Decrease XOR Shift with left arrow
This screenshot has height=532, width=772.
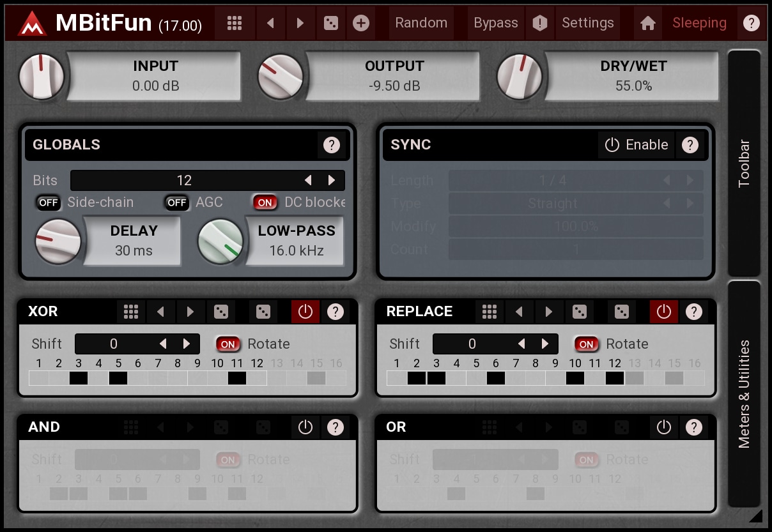(163, 344)
